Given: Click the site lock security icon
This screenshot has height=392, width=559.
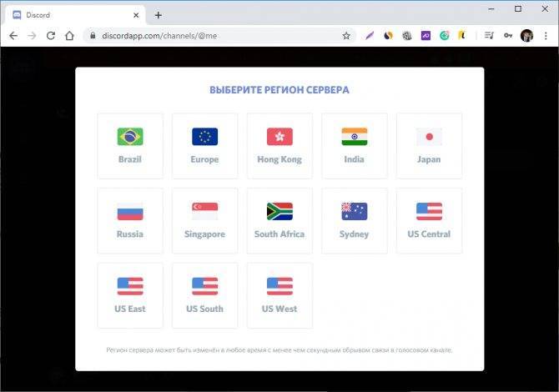Looking at the screenshot, I should (93, 36).
